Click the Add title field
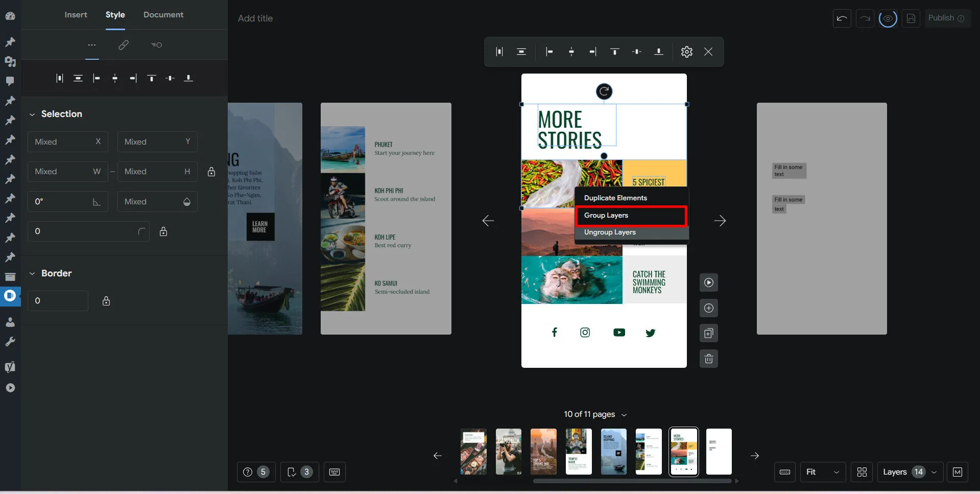 [255, 18]
